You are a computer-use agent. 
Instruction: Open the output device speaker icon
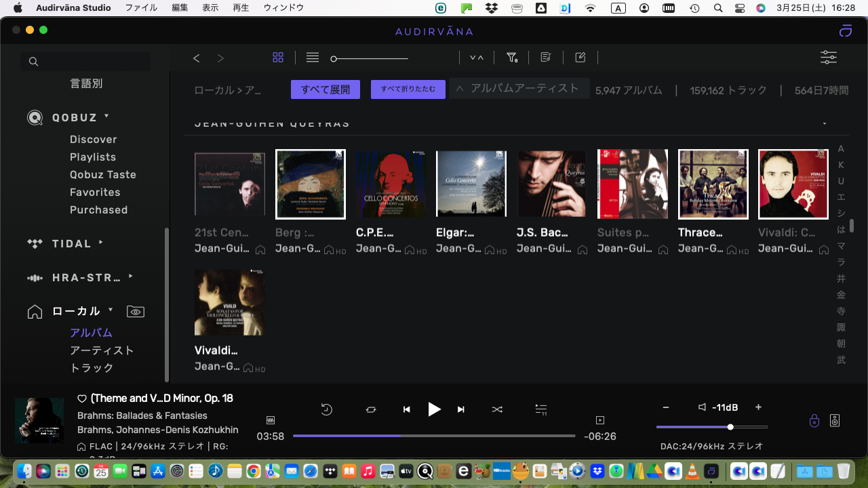(x=835, y=421)
